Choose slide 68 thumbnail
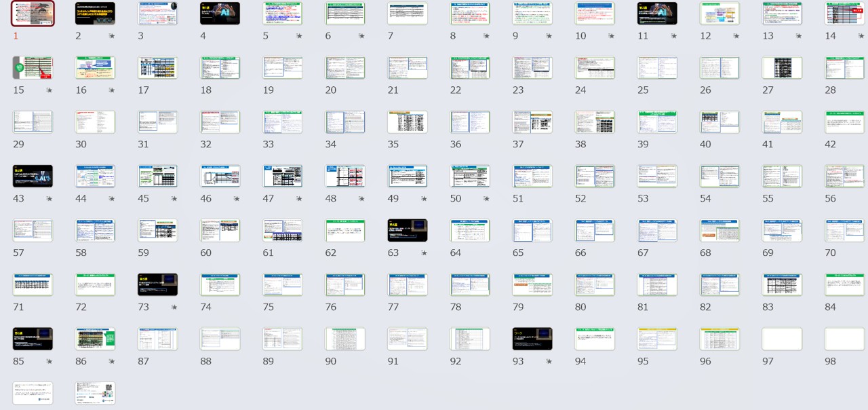This screenshot has width=868, height=410. (719, 231)
